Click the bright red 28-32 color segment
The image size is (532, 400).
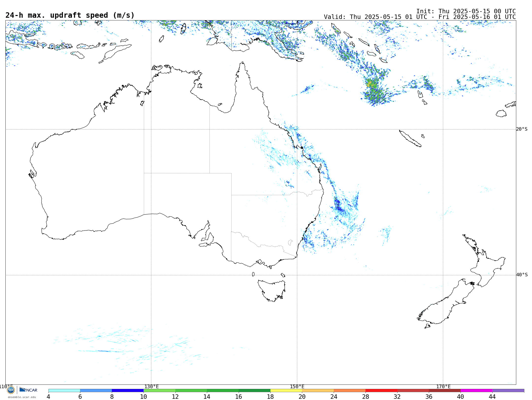tap(381, 391)
